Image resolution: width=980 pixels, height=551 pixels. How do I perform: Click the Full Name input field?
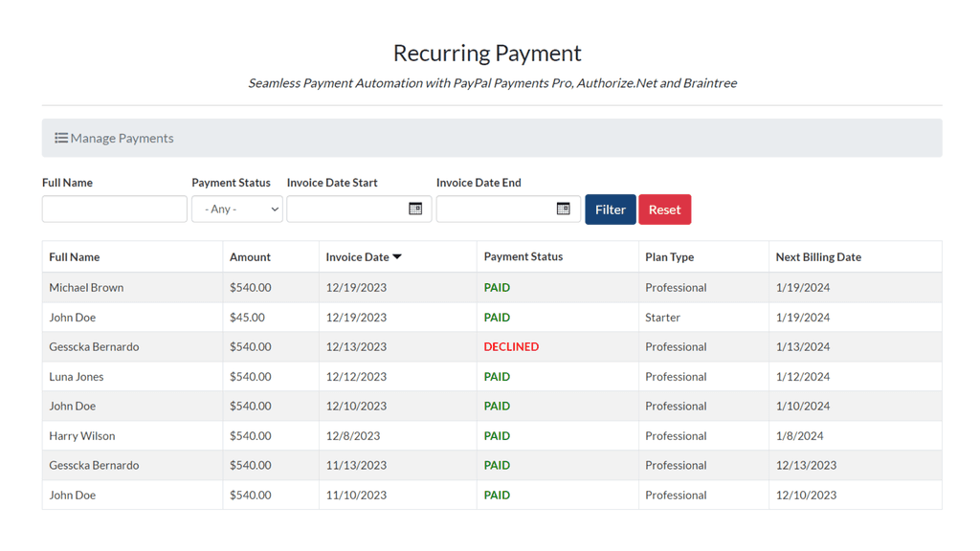114,209
